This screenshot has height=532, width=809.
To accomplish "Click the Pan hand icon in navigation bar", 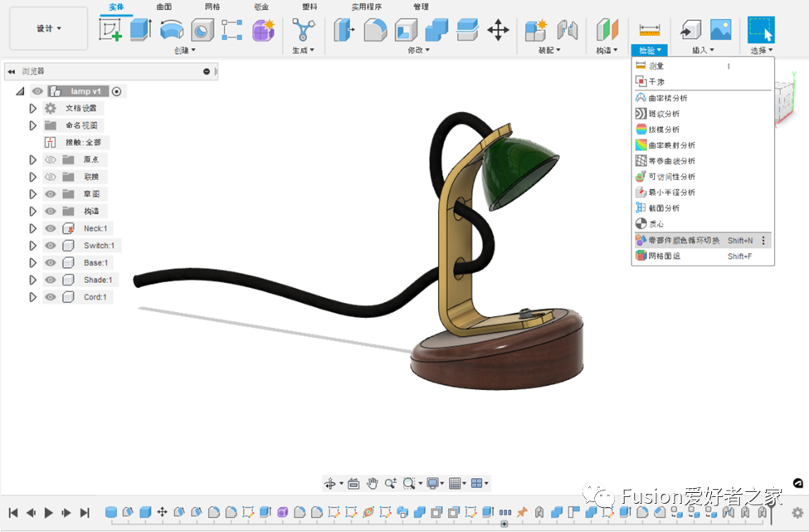I will point(373,483).
